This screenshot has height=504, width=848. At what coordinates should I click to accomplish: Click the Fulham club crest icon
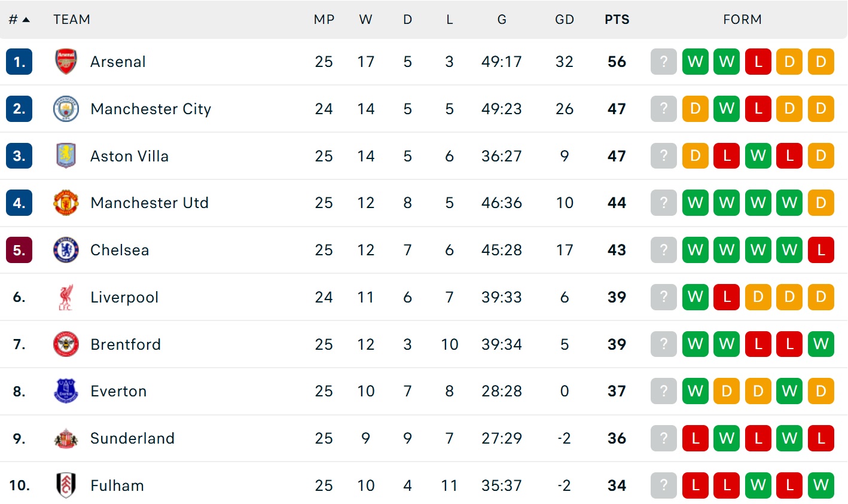[x=66, y=485]
